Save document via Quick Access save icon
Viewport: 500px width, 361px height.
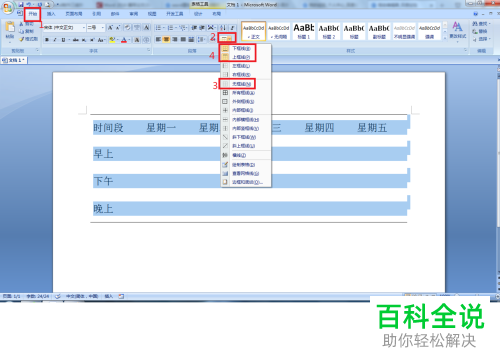click(x=21, y=4)
